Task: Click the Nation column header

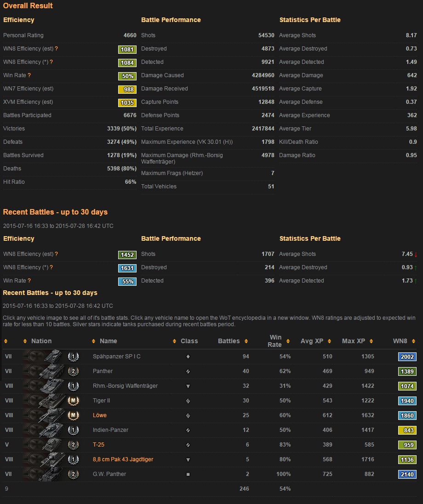Action: click(x=41, y=341)
